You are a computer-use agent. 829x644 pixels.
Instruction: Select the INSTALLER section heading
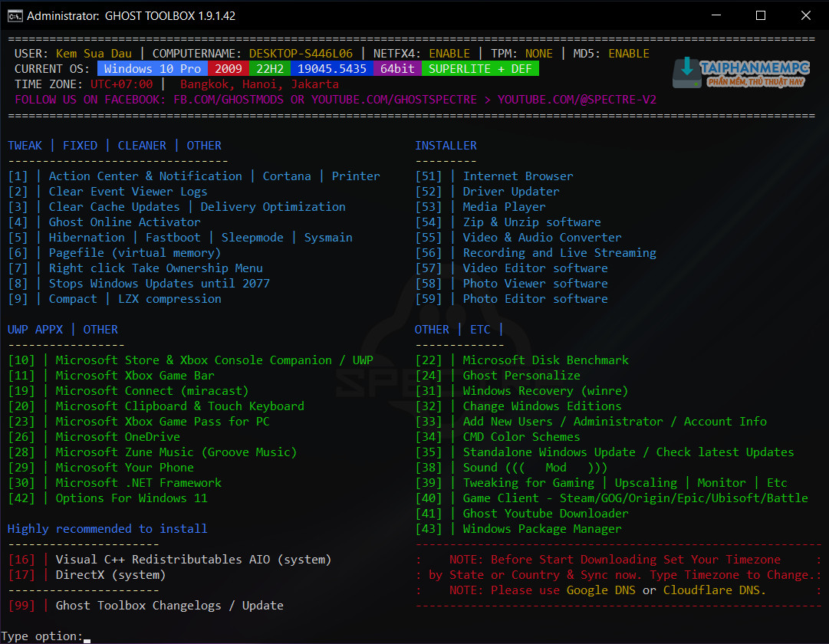[446, 146]
